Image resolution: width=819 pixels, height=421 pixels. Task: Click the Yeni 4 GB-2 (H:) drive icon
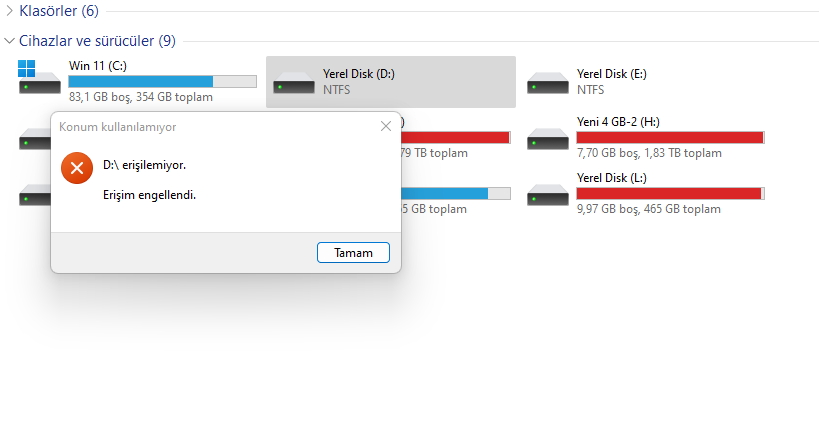(x=547, y=138)
